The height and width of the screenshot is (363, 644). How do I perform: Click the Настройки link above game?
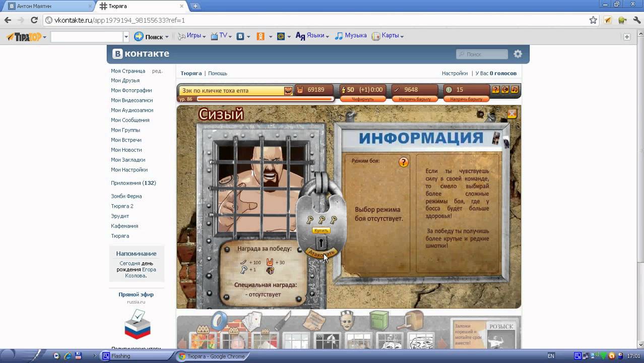[455, 74]
